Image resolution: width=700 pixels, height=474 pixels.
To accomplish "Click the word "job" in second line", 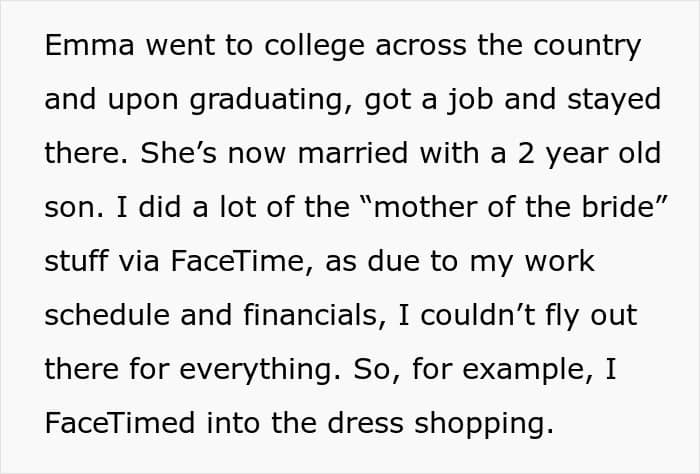I will 470,101.
